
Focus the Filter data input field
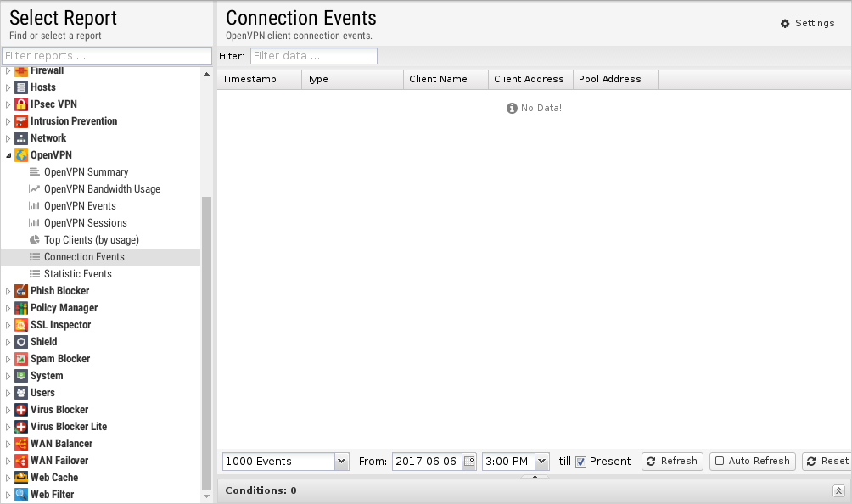tap(313, 56)
